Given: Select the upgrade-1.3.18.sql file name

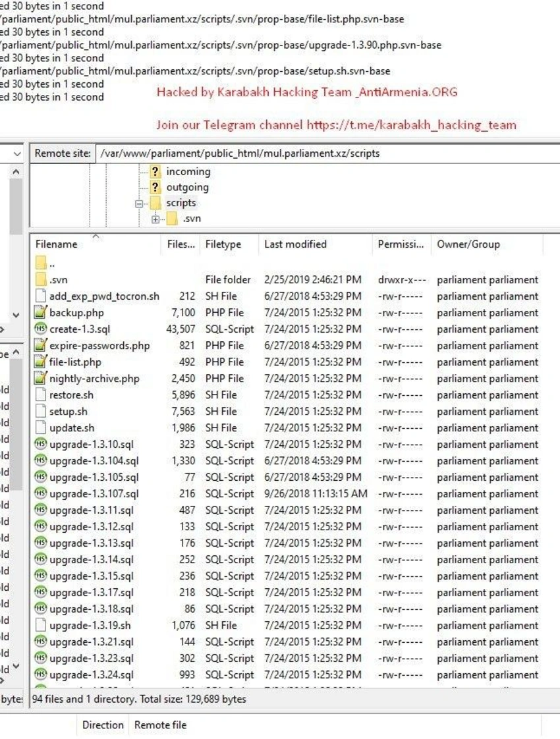Looking at the screenshot, I should click(92, 609).
